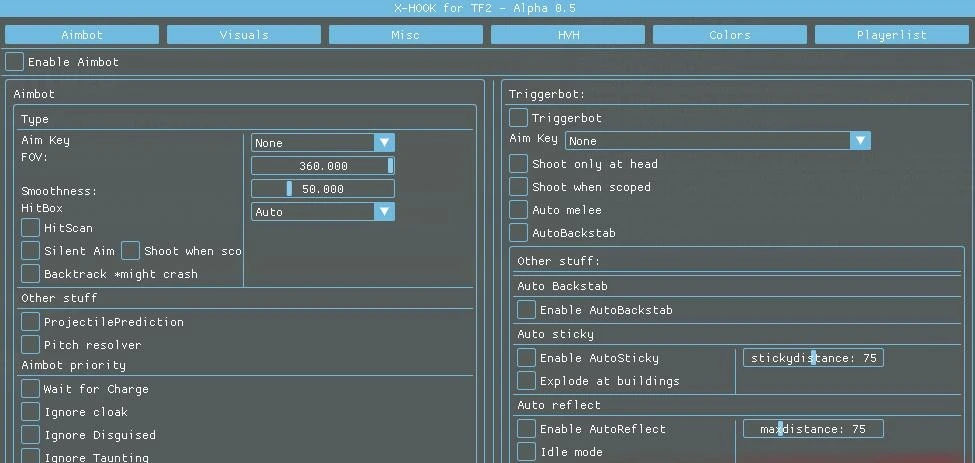The width and height of the screenshot is (975, 463).
Task: Click the arrow of the Triggerbot Aim Key dropdown
Action: [860, 140]
